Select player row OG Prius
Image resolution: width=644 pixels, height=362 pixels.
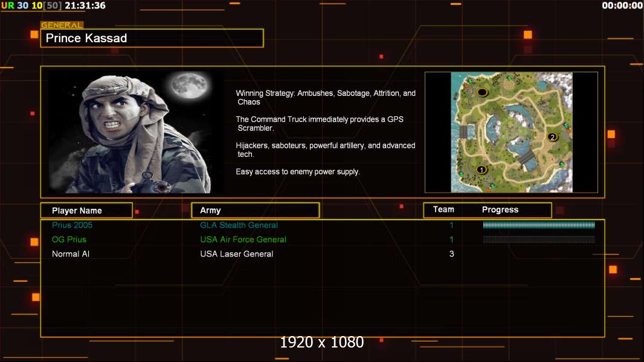coord(323,240)
